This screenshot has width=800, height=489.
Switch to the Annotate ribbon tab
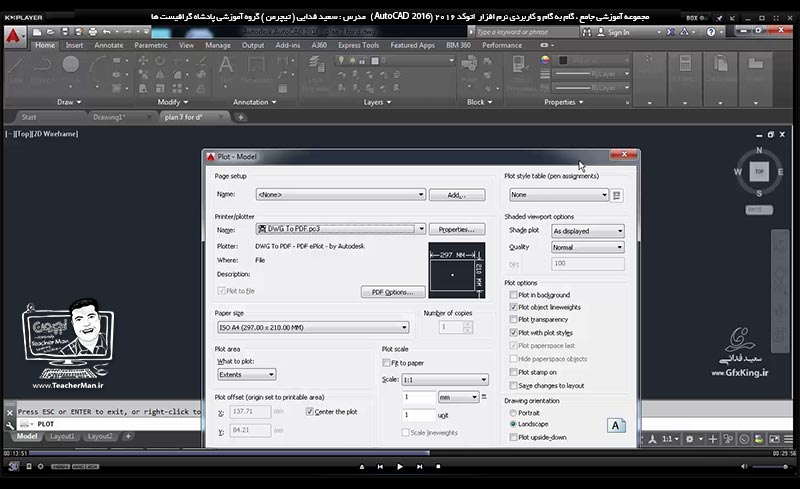click(109, 45)
